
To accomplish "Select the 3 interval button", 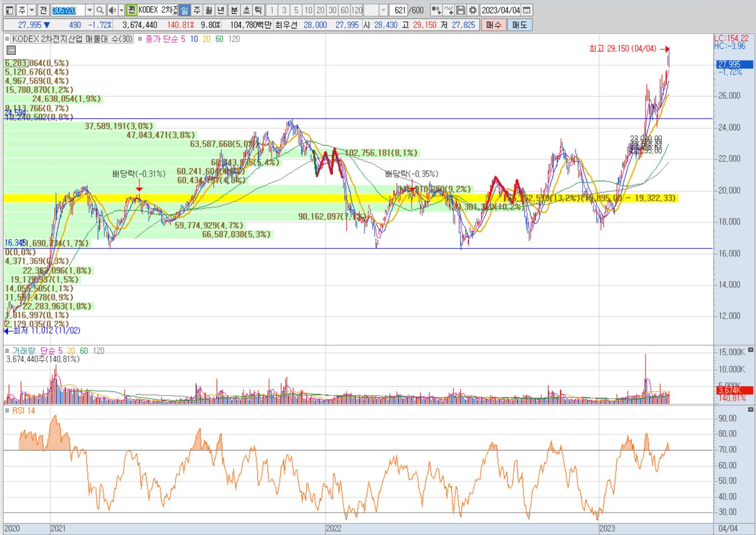I will [284, 10].
